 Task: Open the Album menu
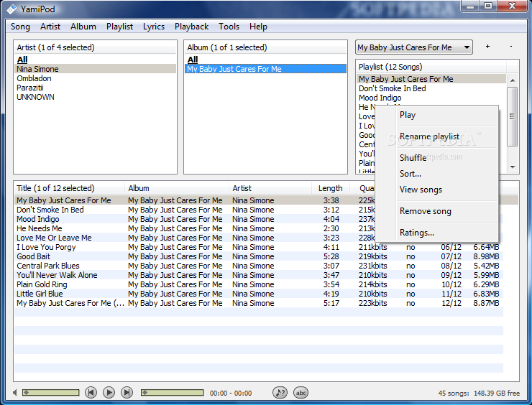(x=83, y=27)
